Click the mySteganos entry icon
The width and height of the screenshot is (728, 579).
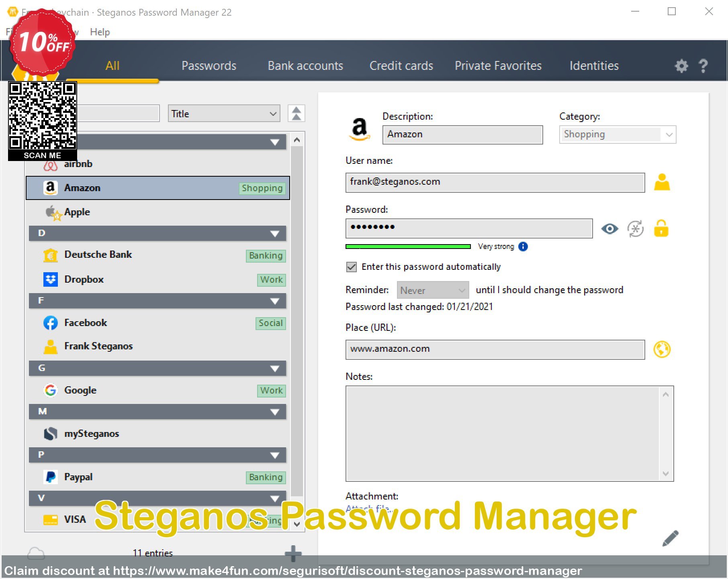(x=50, y=434)
